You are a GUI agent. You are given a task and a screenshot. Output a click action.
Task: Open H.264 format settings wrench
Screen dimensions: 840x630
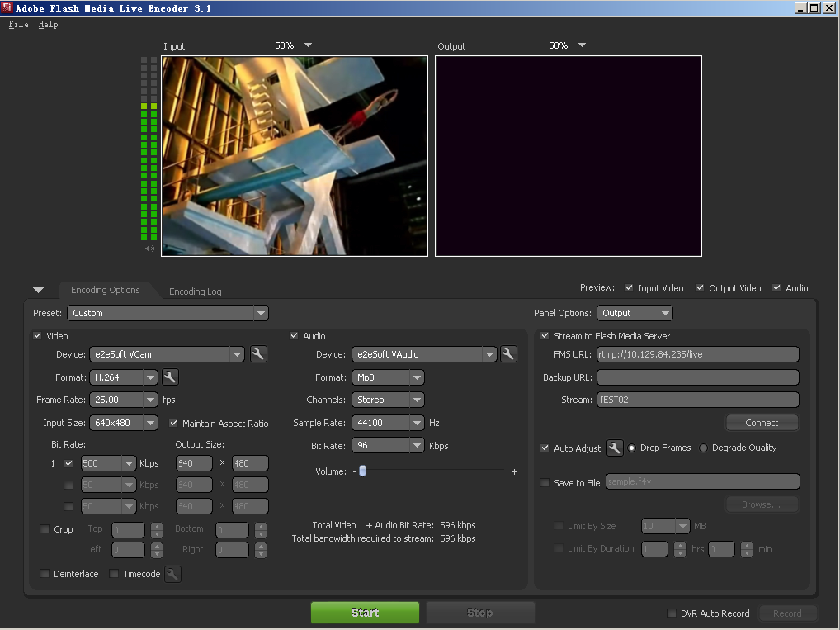pos(170,377)
